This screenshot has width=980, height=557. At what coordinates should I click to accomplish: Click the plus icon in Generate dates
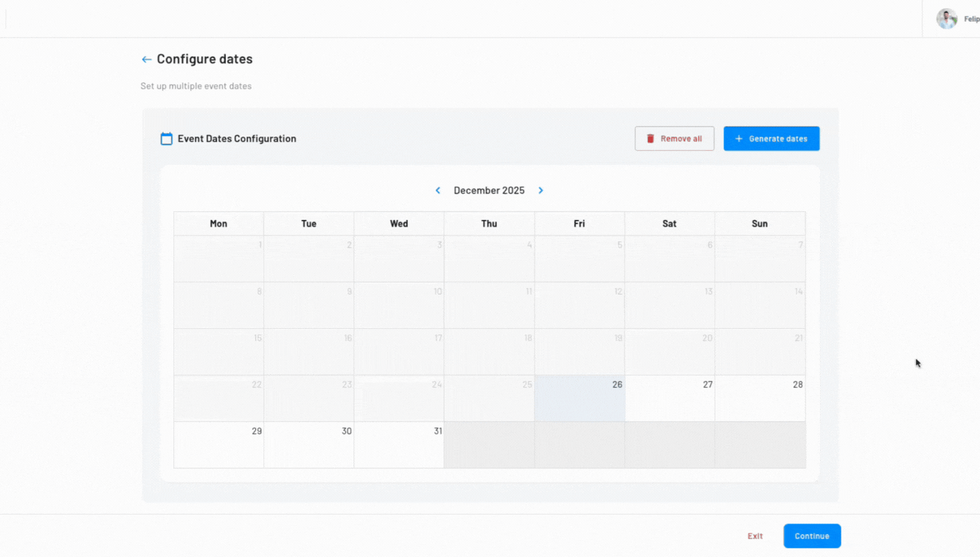[739, 139]
